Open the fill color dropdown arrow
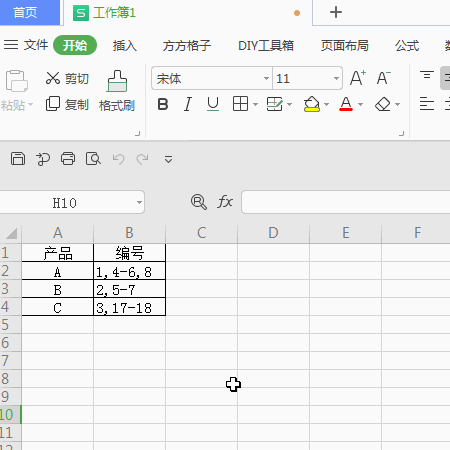Viewport: 450px width, 450px height. coord(326,105)
